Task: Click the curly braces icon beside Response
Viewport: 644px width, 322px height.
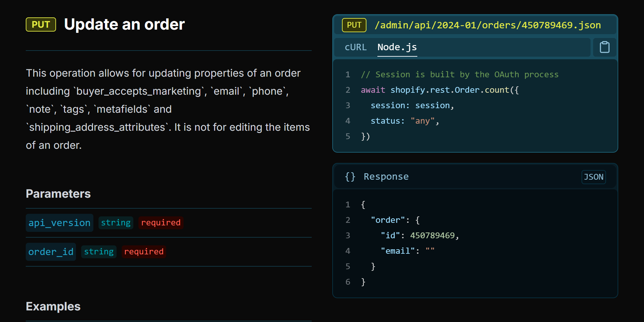Action: [350, 177]
